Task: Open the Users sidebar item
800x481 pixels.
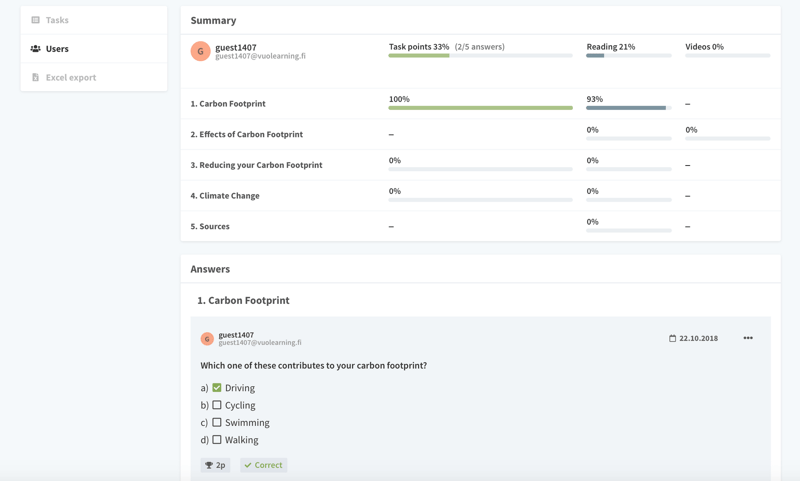Action: [57, 49]
